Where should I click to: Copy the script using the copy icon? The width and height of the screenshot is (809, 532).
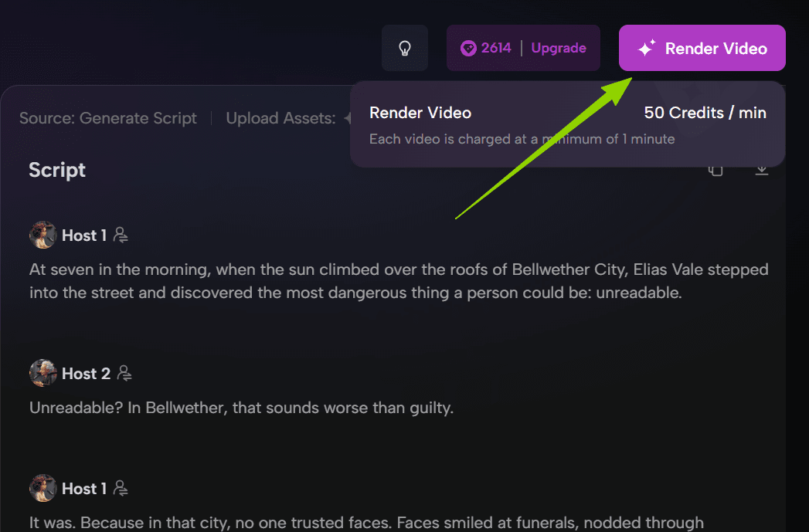(715, 170)
